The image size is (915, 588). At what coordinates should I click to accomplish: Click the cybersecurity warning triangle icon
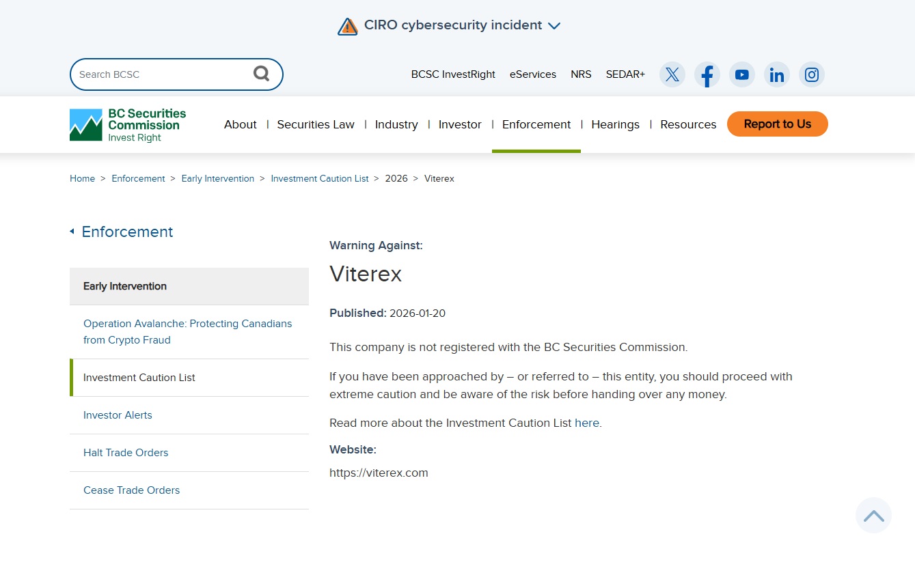click(x=348, y=25)
